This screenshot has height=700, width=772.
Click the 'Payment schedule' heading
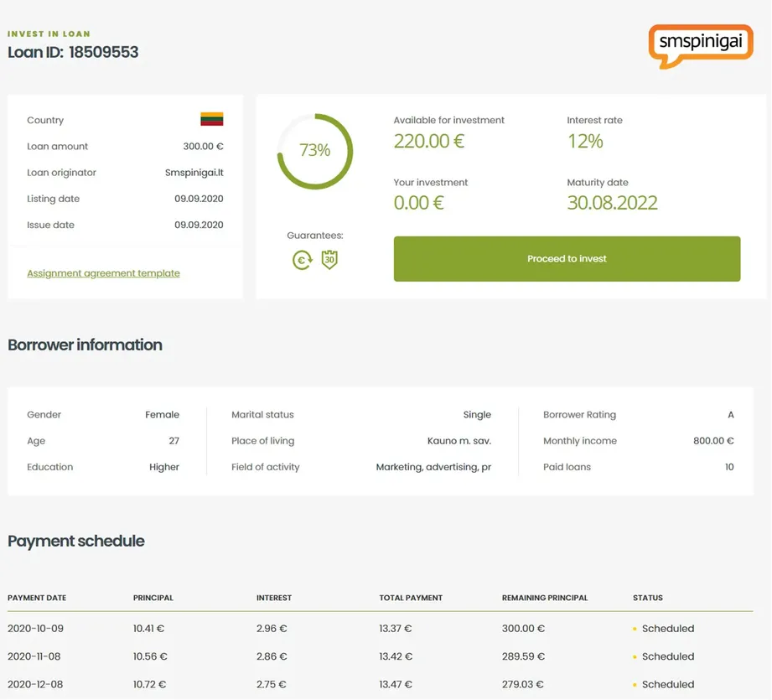pyautogui.click(x=75, y=541)
